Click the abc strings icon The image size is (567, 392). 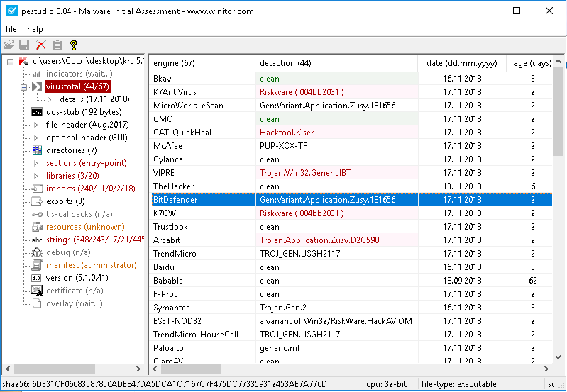(x=37, y=240)
